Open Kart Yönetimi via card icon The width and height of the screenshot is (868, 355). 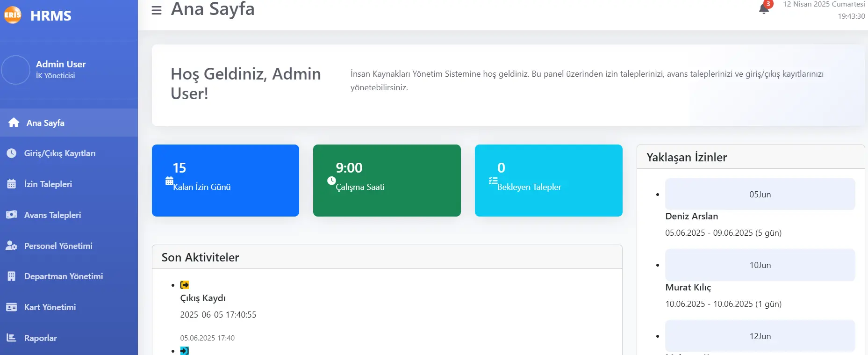(x=12, y=307)
